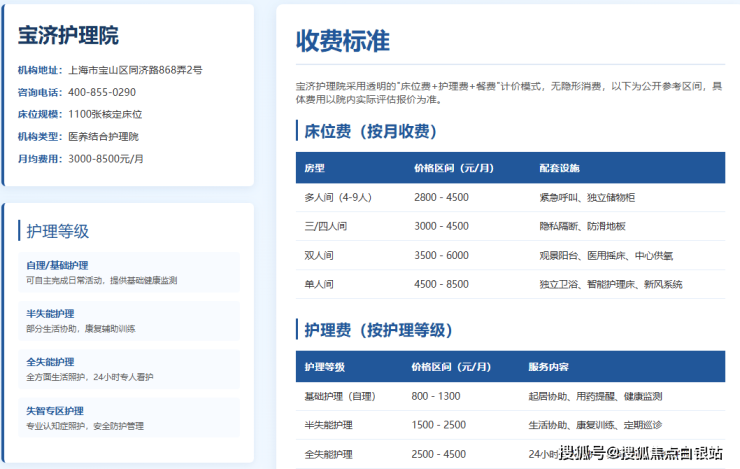Click the price 4500 - 8500
740x469 pixels.
(x=441, y=285)
